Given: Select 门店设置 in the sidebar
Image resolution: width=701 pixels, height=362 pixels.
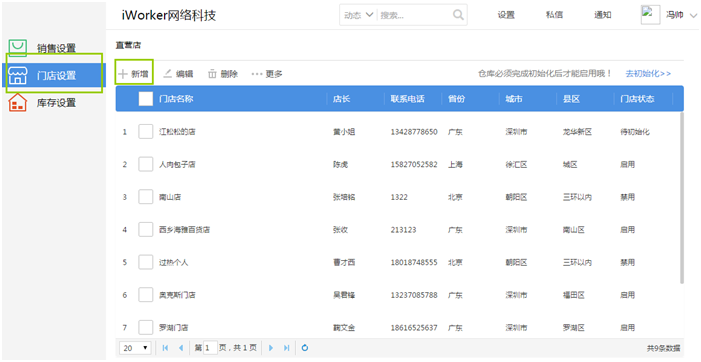Looking at the screenshot, I should coord(54,75).
